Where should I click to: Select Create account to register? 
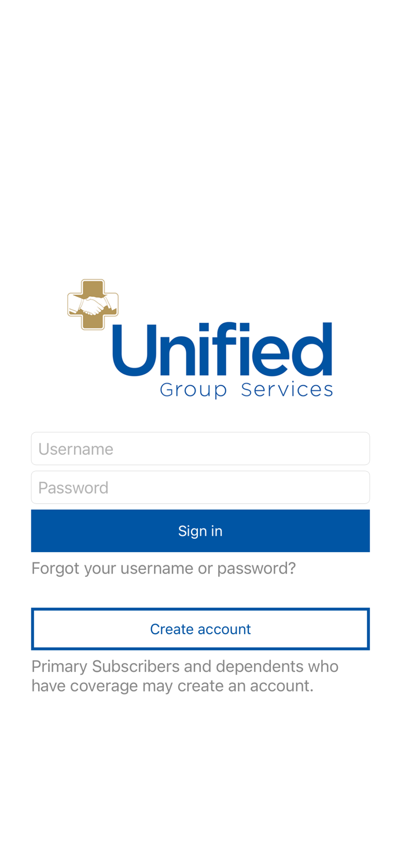tap(200, 628)
